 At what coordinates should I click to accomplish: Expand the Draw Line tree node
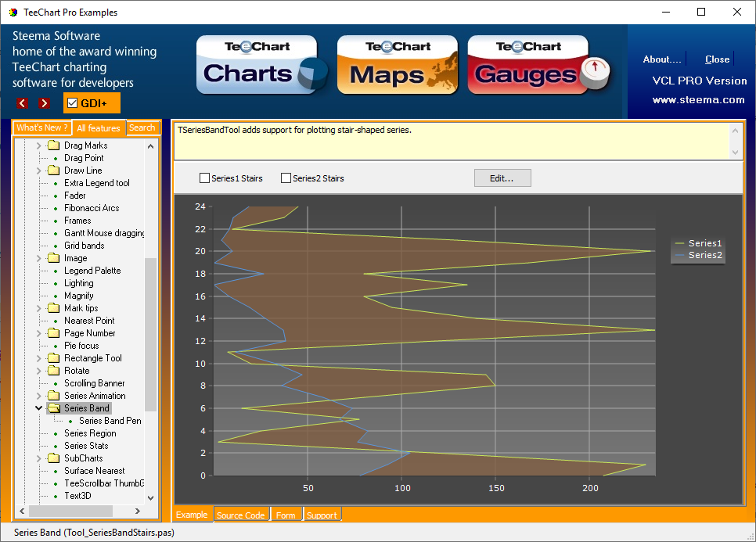pyautogui.click(x=38, y=170)
